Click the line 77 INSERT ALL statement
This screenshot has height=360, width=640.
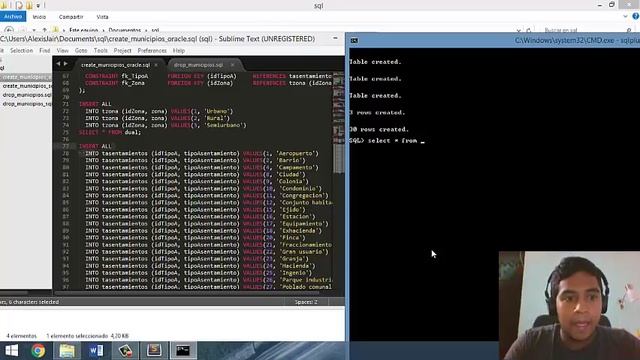[x=95, y=146]
